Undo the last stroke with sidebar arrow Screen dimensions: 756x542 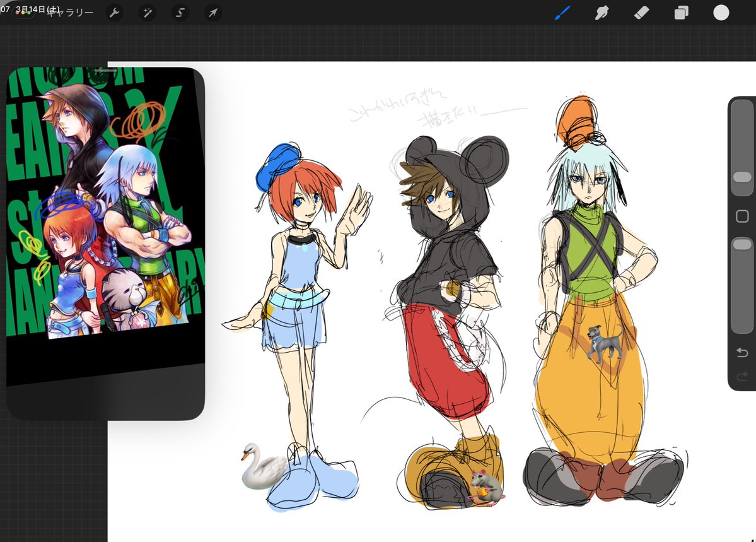click(743, 353)
